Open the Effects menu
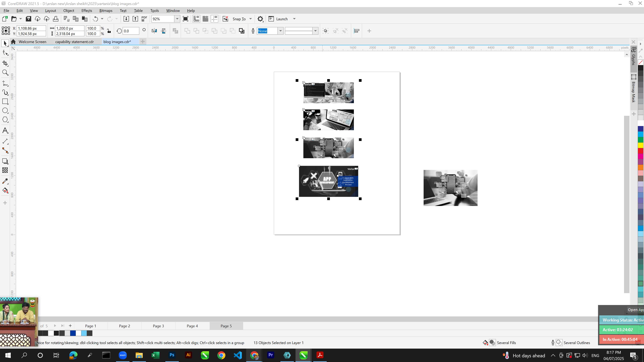 [x=87, y=11]
